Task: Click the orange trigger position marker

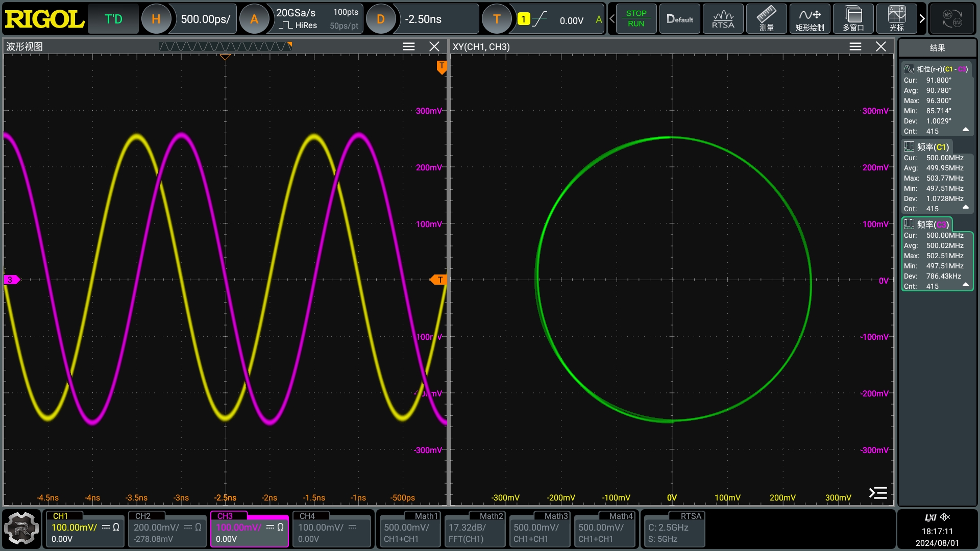Action: 441,66
